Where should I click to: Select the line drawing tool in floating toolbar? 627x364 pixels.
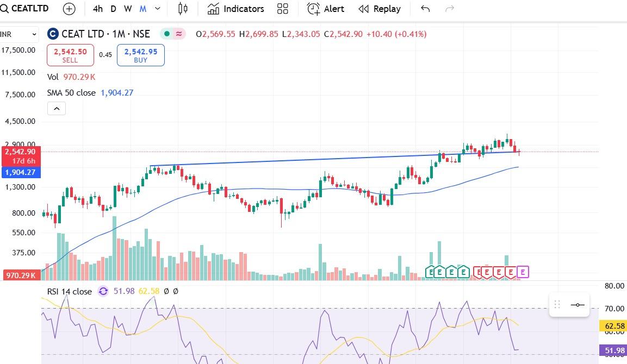click(578, 305)
